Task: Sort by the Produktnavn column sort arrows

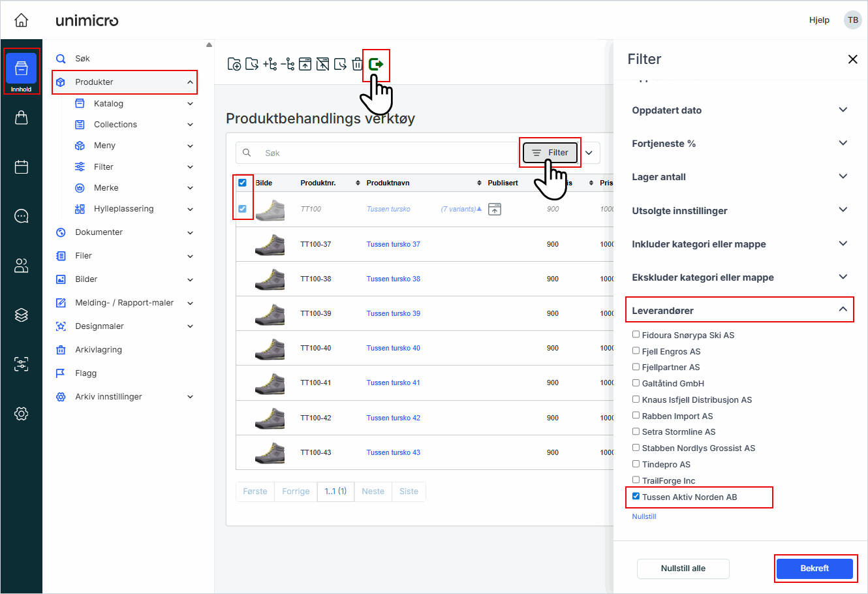Action: click(x=480, y=183)
